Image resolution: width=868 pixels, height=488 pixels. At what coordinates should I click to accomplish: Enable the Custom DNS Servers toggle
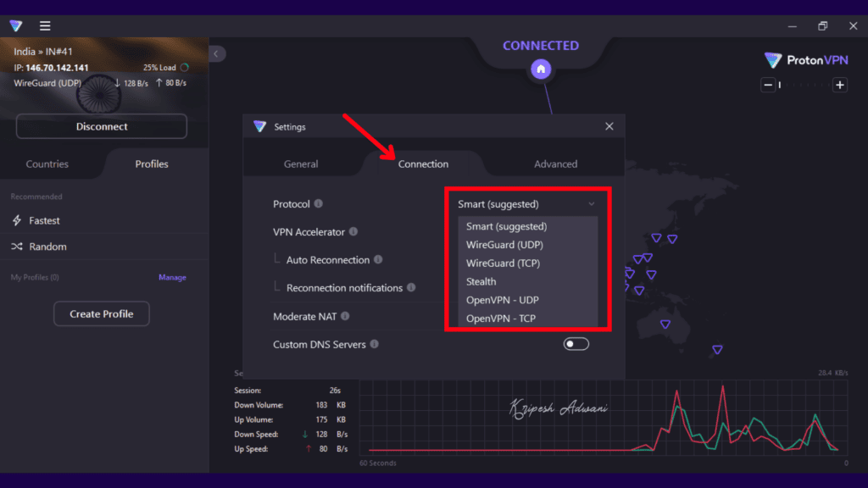[x=576, y=344]
